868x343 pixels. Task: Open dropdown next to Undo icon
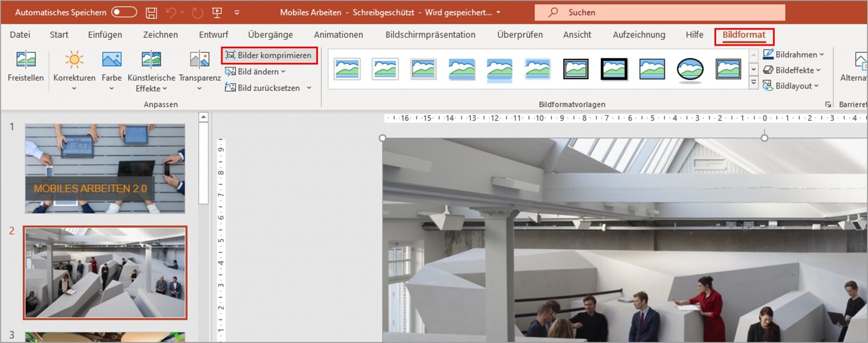182,12
